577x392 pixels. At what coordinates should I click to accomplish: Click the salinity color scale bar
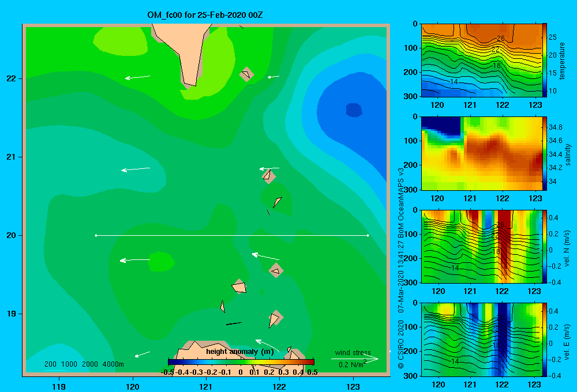coord(545,153)
